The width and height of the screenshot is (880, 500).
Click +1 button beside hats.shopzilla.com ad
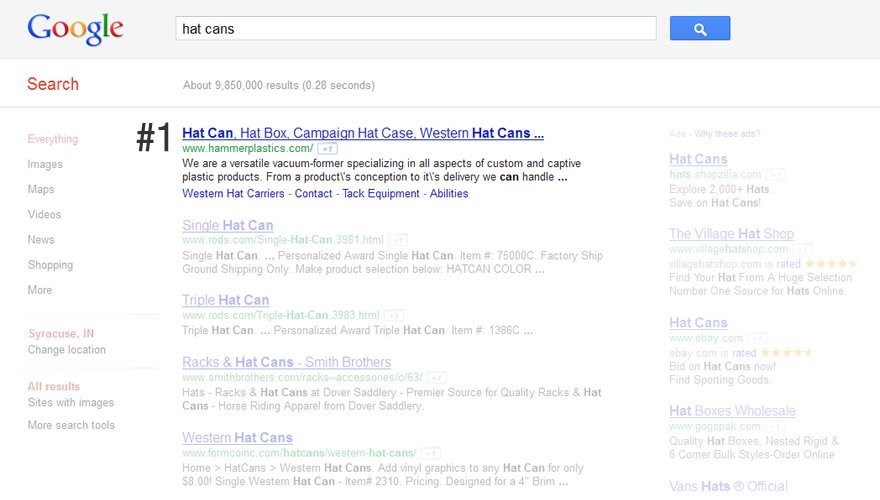pyautogui.click(x=776, y=175)
